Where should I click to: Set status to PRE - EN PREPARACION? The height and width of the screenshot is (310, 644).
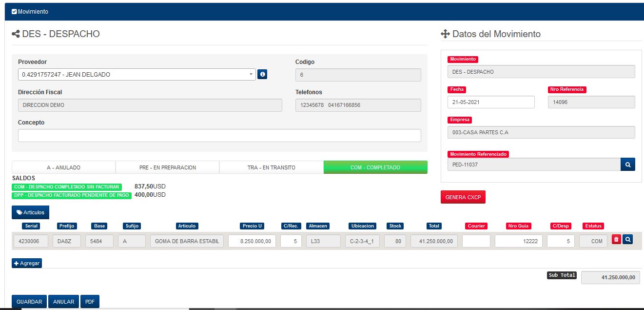tap(167, 167)
